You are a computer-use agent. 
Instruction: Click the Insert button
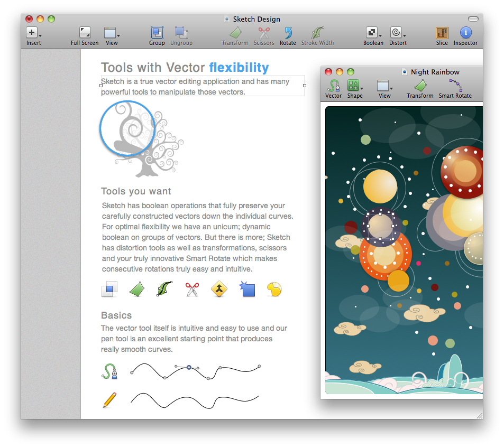point(32,33)
